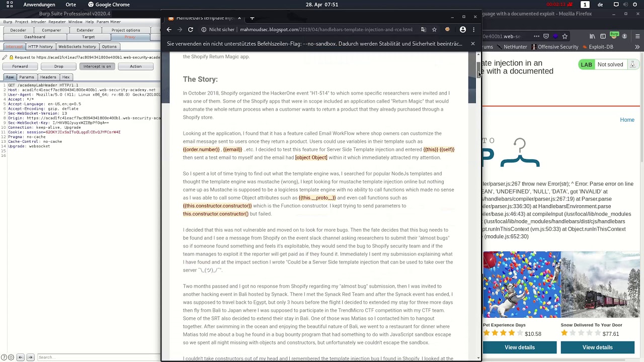This screenshot has height=362, width=644.
Task: Open the Offensive Security bookmark
Action: pos(554,47)
